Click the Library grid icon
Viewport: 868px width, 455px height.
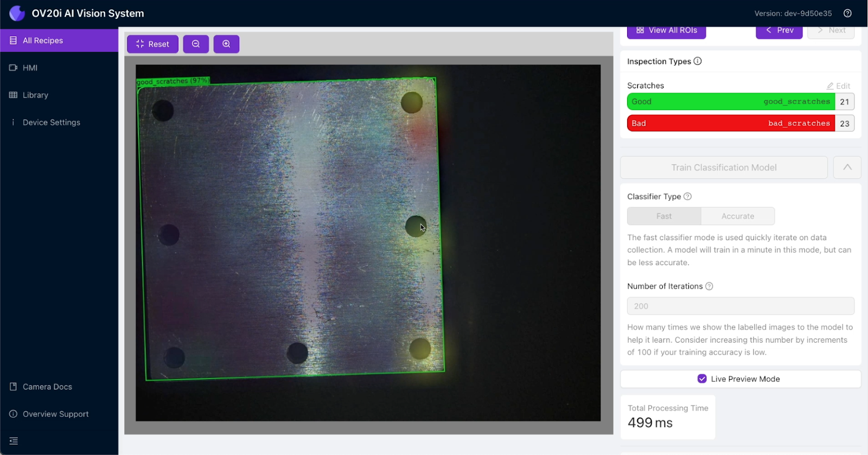pyautogui.click(x=14, y=95)
